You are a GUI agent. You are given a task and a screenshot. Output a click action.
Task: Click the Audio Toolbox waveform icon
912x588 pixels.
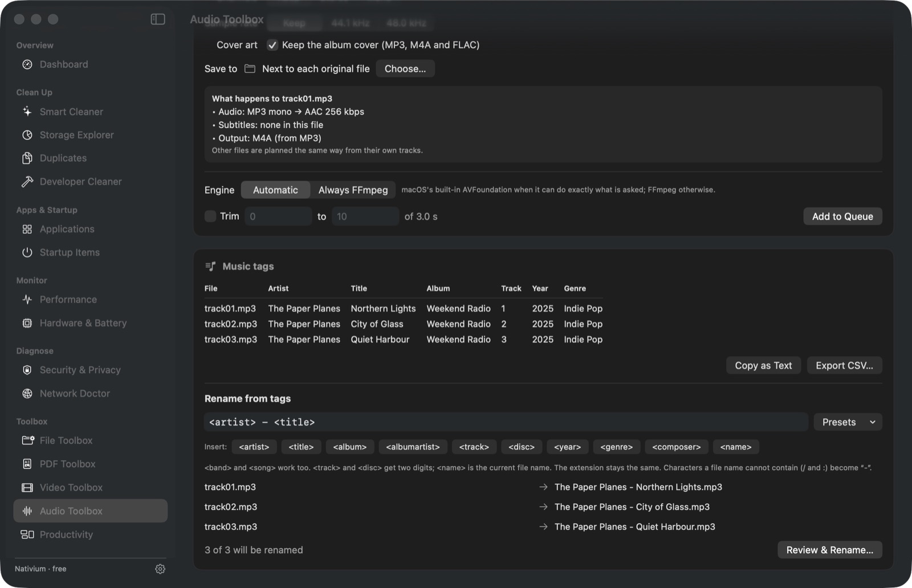[x=27, y=511]
